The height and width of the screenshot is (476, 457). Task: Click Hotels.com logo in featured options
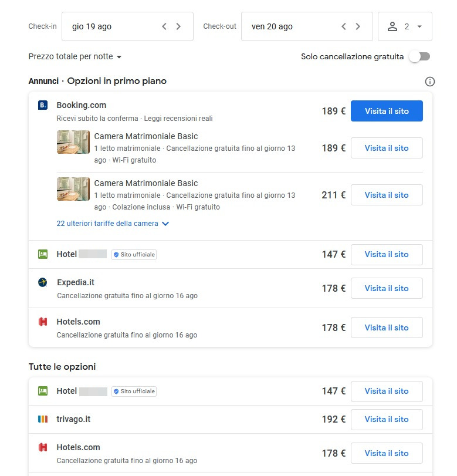click(43, 322)
